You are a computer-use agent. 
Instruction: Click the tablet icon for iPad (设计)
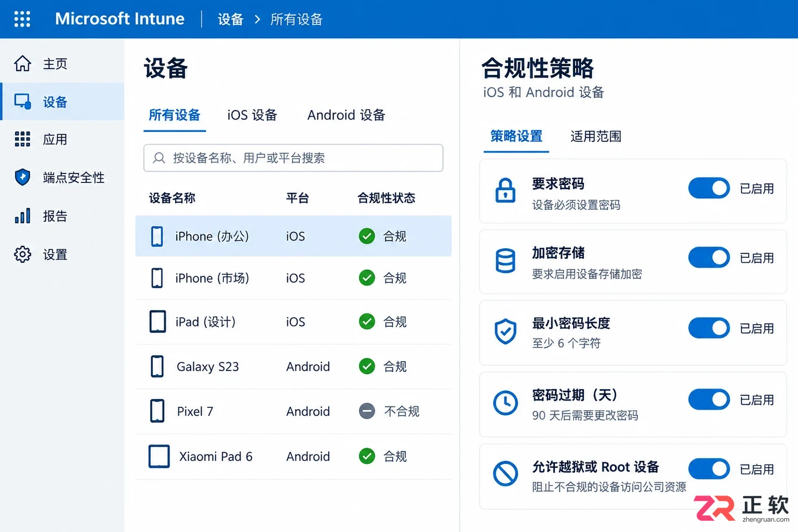pyautogui.click(x=158, y=321)
